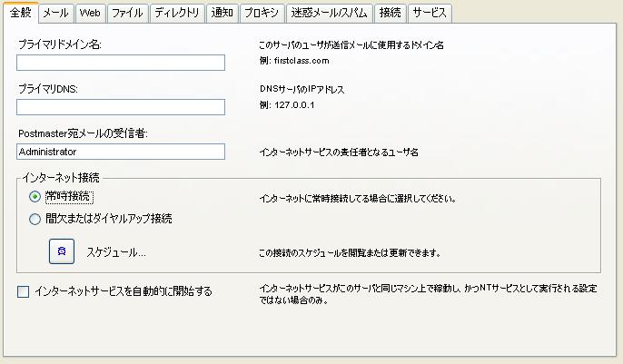Open the ディレクトリ tab
623x364 pixels.
(x=177, y=13)
